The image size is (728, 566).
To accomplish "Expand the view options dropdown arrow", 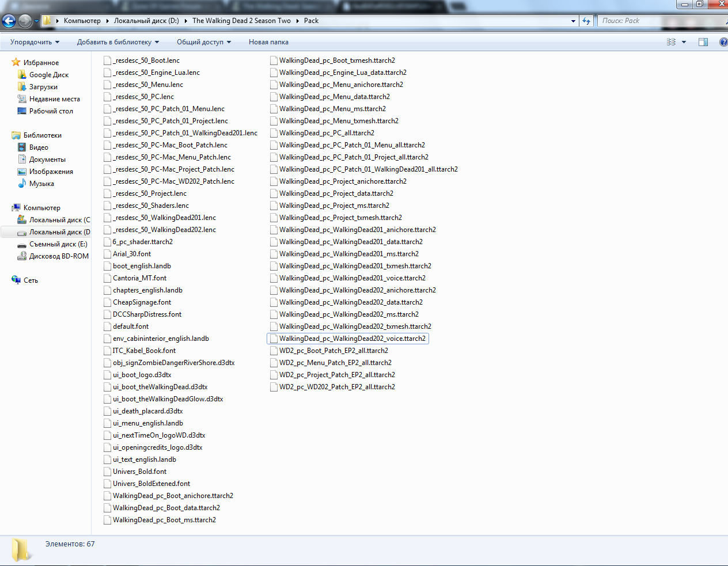I will coord(684,42).
